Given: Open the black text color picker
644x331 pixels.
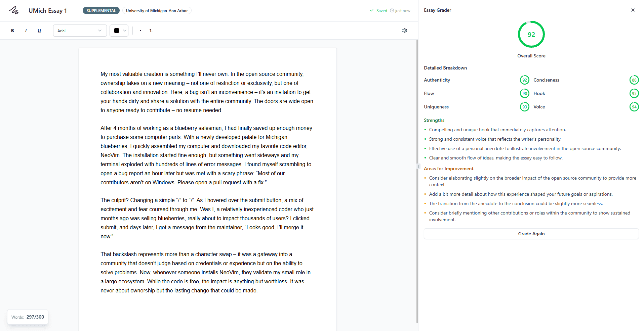Looking at the screenshot, I should tap(119, 31).
